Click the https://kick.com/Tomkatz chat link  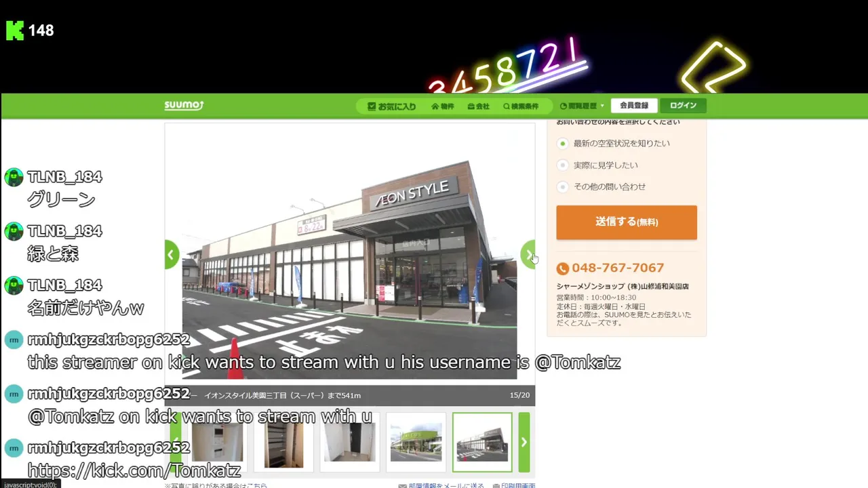point(134,470)
